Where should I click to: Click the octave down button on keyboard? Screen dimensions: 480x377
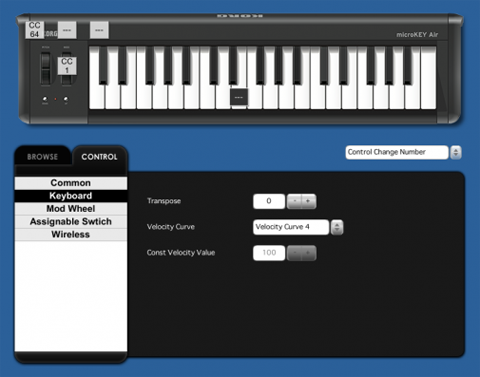(45, 99)
